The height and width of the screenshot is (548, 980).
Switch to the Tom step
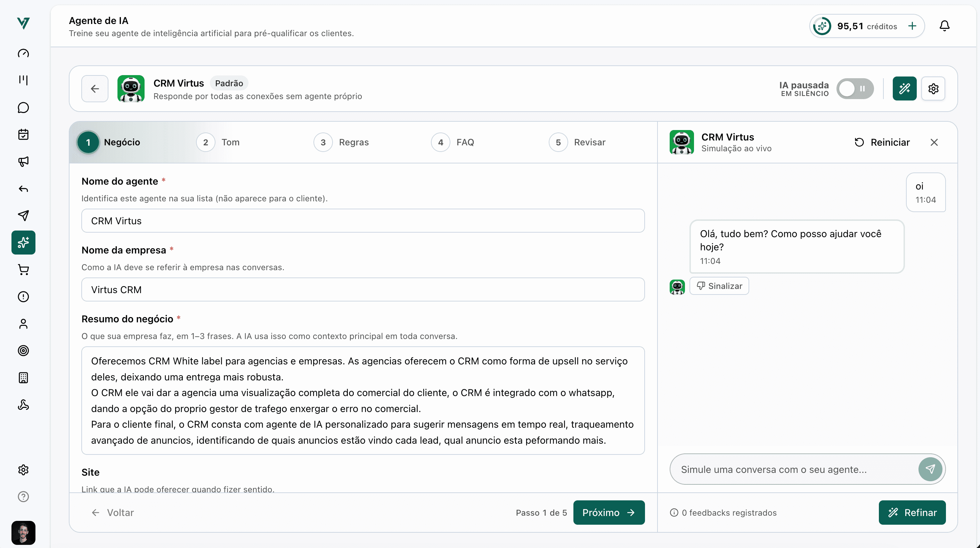[x=218, y=142]
